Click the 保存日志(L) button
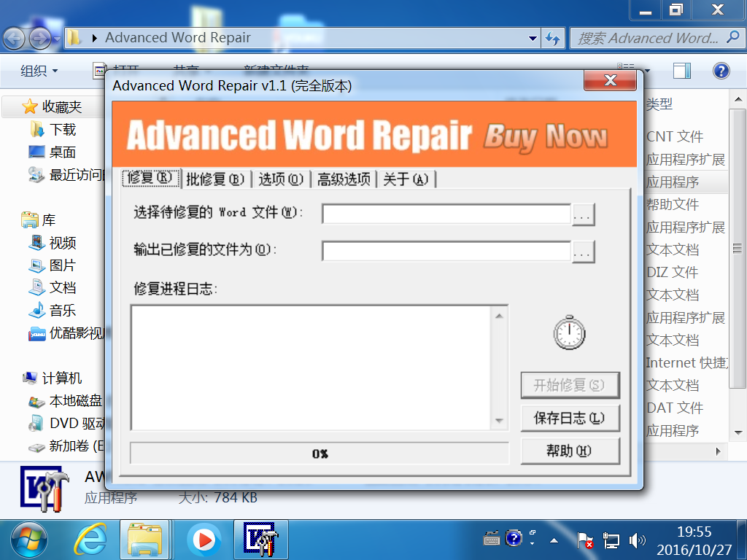Screen dimensions: 747x560 coord(570,418)
